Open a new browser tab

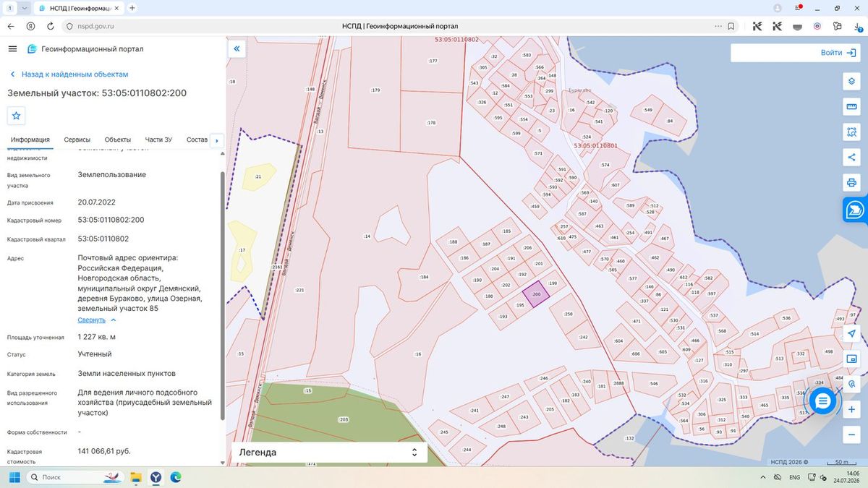[x=132, y=8]
